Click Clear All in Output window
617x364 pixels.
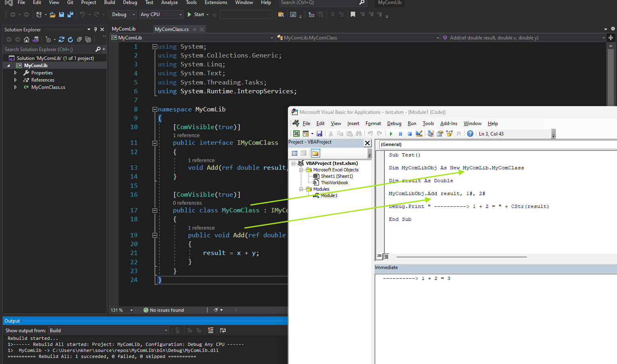tap(210, 330)
